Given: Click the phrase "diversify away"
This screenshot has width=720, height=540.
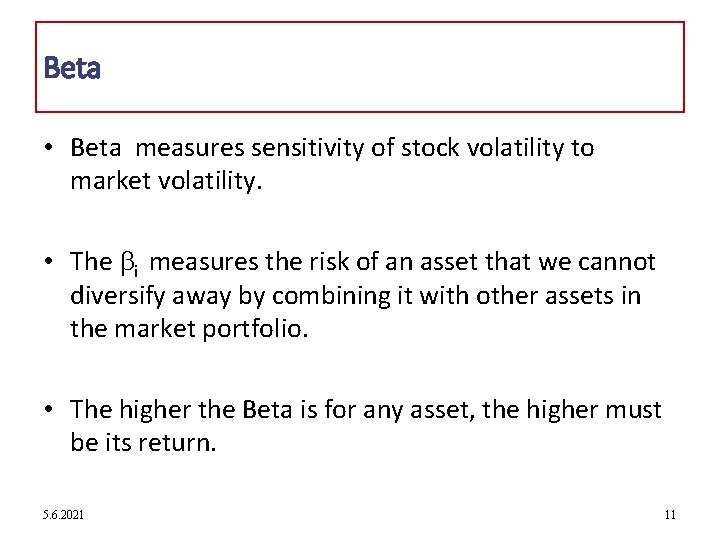Looking at the screenshot, I should click(x=141, y=297).
